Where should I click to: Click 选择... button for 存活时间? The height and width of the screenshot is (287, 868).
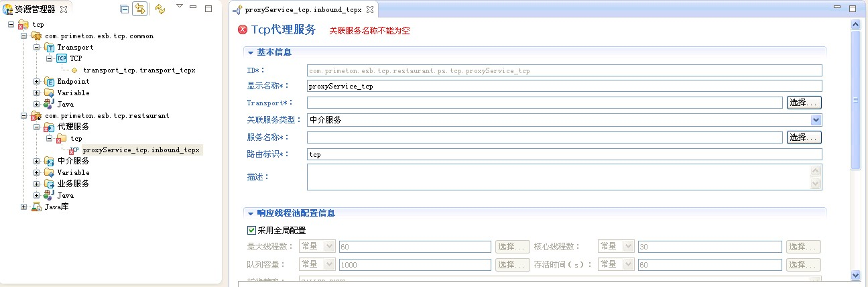804,265
